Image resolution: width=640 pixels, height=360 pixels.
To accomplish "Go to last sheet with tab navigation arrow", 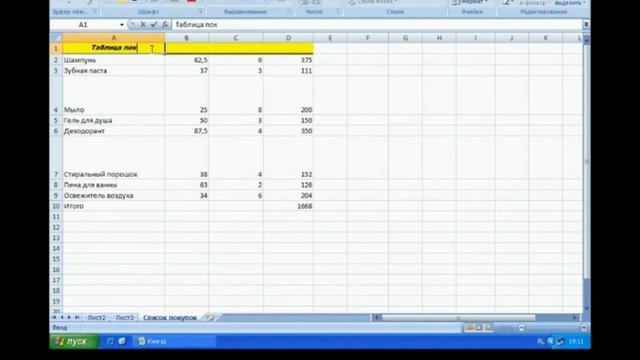I will [x=76, y=318].
